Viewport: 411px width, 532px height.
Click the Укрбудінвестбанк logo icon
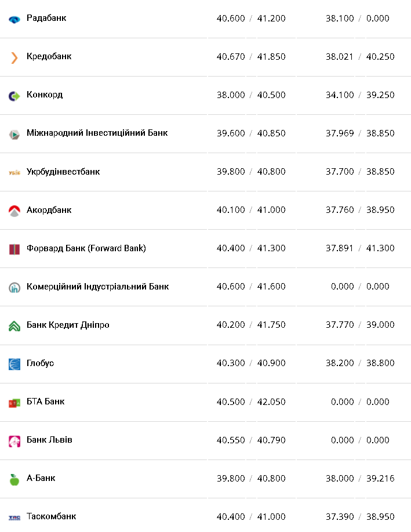coord(14,172)
